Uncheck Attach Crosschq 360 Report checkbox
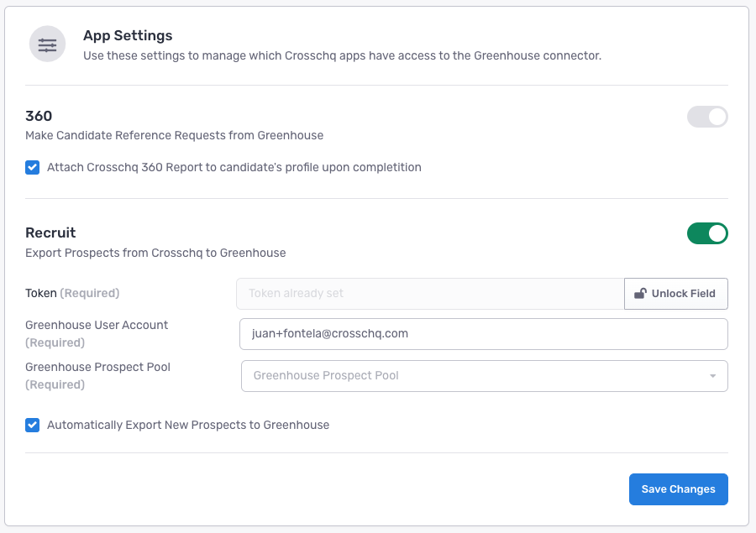Screen dimensions: 756x533 [32, 167]
